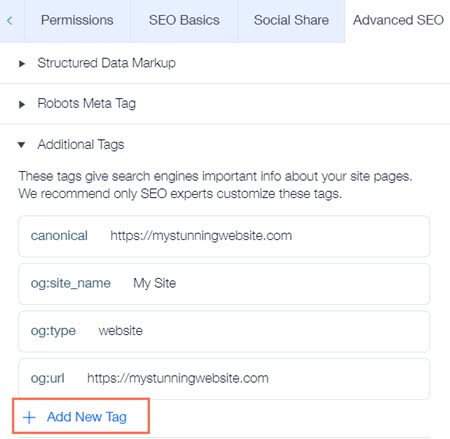Click the canonical tag name label
The image size is (450, 439).
tap(59, 236)
